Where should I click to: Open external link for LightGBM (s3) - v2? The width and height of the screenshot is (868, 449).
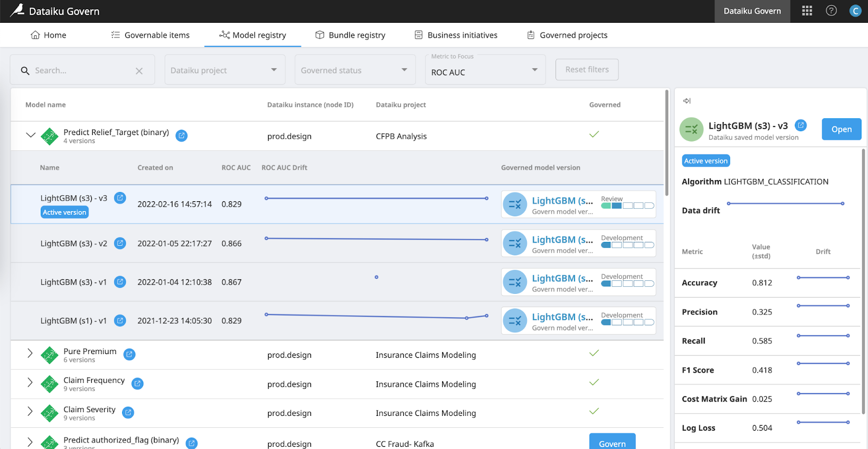tap(120, 243)
